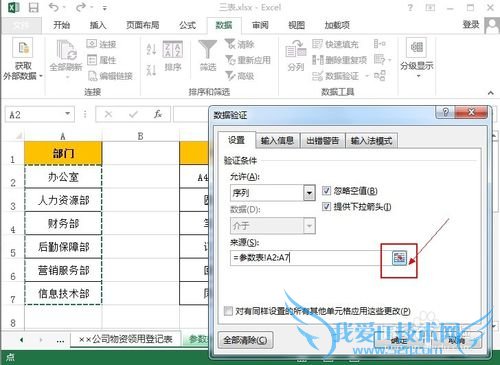Toggle apply changes to all same-setting cells checkbox

coord(228,311)
